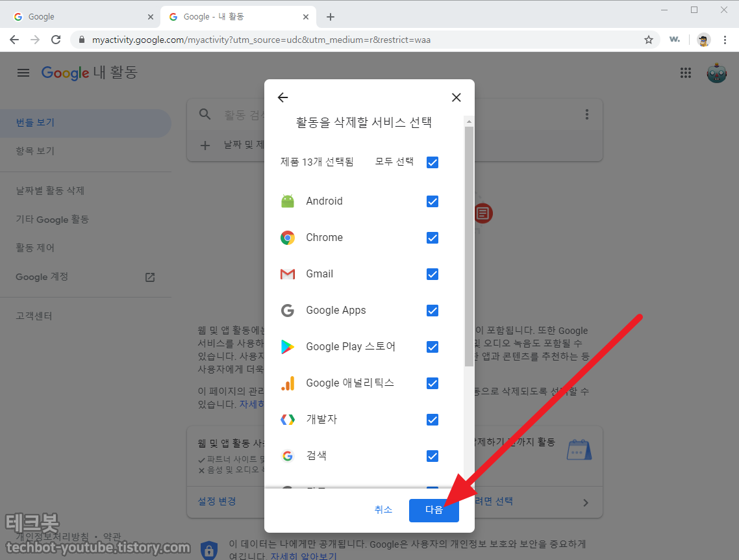Click the 다음 button
Viewport: 739px width, 560px height.
coord(434,510)
